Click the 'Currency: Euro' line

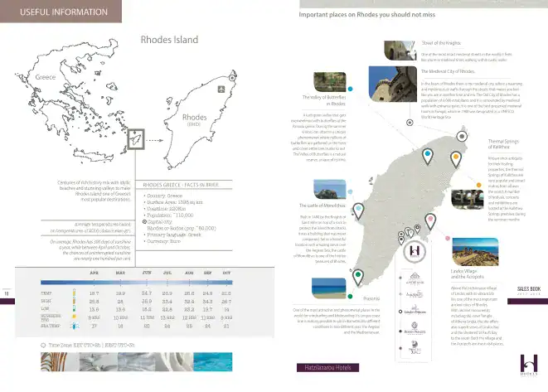pyautogui.click(x=162, y=241)
